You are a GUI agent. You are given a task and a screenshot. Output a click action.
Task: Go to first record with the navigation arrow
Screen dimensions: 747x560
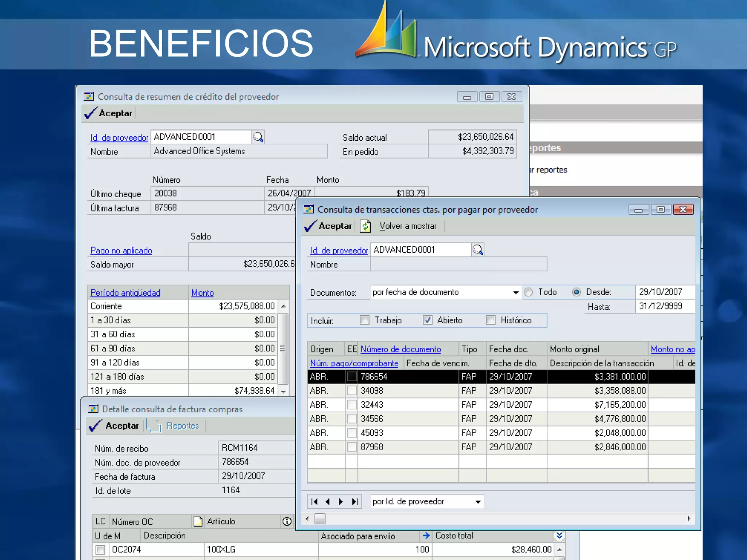click(315, 502)
